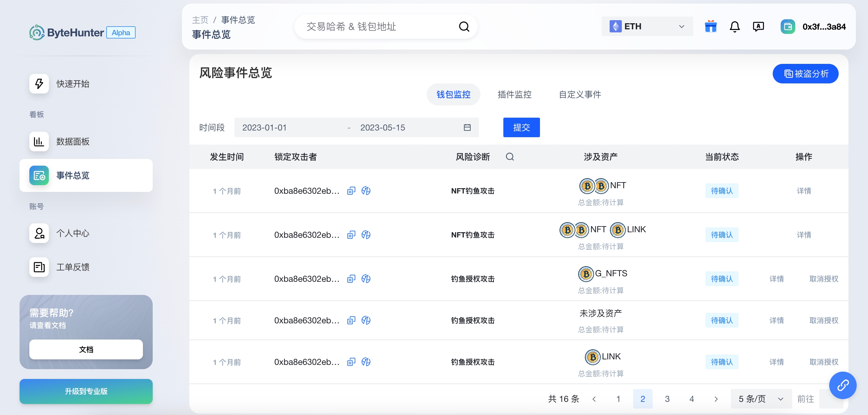Copy attacker address in G_NFTS row

point(351,279)
